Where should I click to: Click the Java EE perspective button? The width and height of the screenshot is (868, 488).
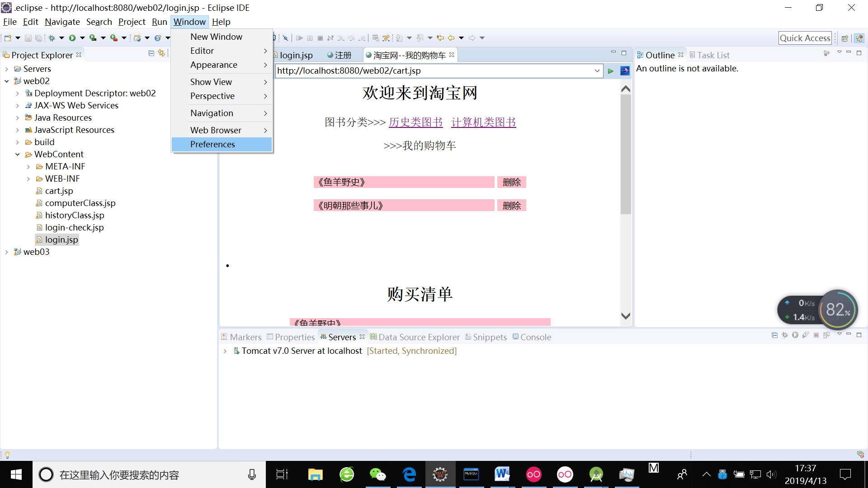[x=859, y=38]
